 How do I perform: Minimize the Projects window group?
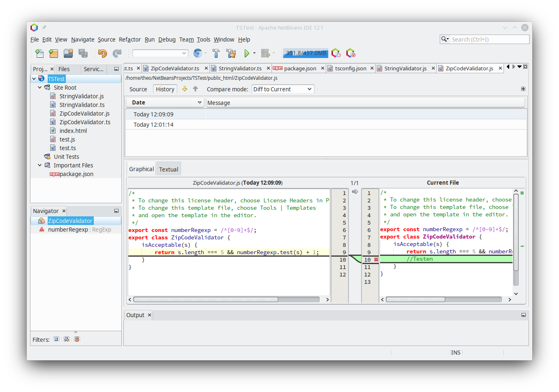tap(116, 69)
